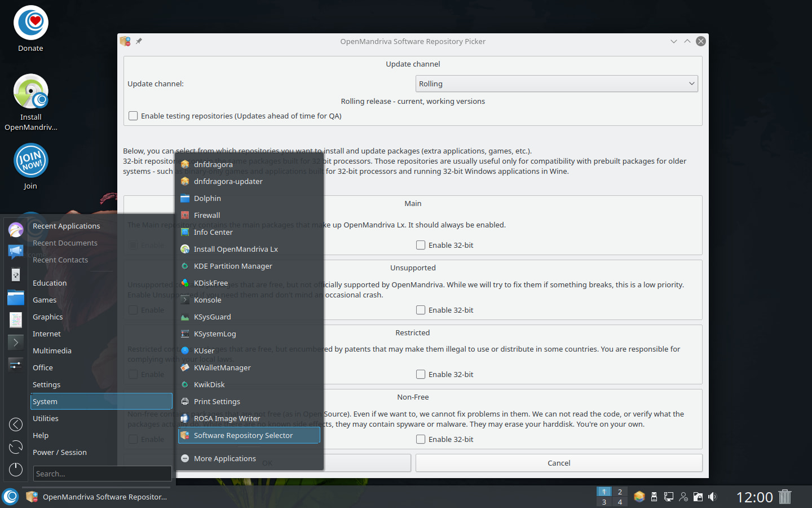This screenshot has height=508, width=812.
Task: Open the Konsole terminal favorite in launcher sidebar
Action: (x=16, y=342)
